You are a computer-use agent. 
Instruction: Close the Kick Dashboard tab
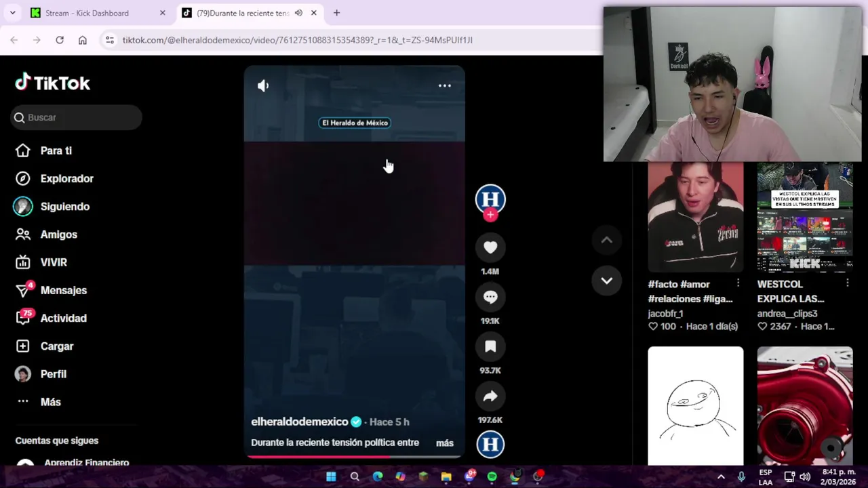(162, 13)
